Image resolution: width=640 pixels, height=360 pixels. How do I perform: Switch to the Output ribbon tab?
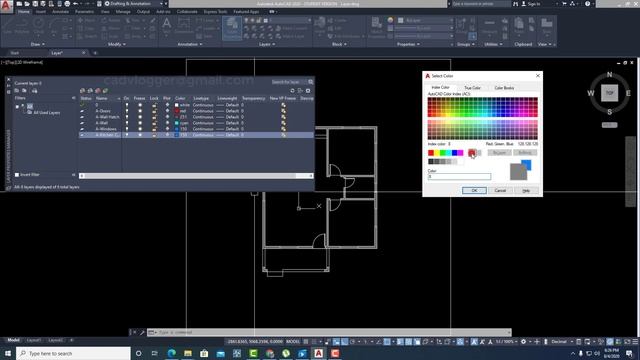[143, 12]
